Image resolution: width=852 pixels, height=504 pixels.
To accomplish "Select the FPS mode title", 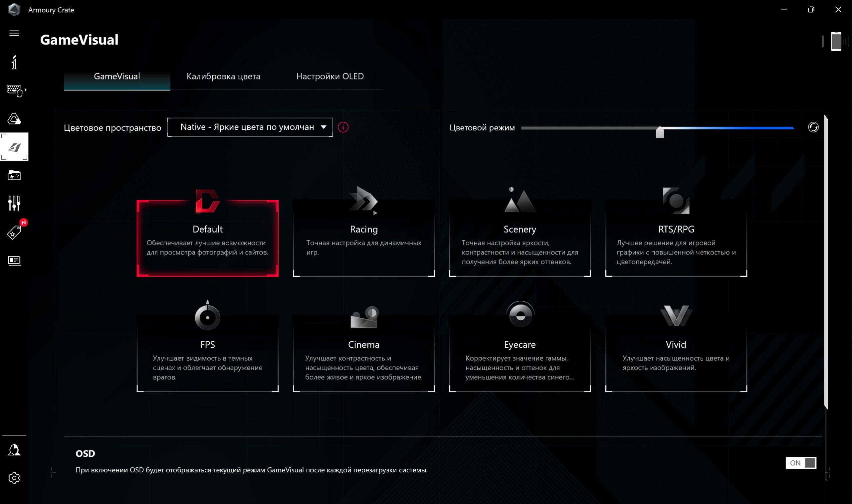I will click(x=208, y=344).
